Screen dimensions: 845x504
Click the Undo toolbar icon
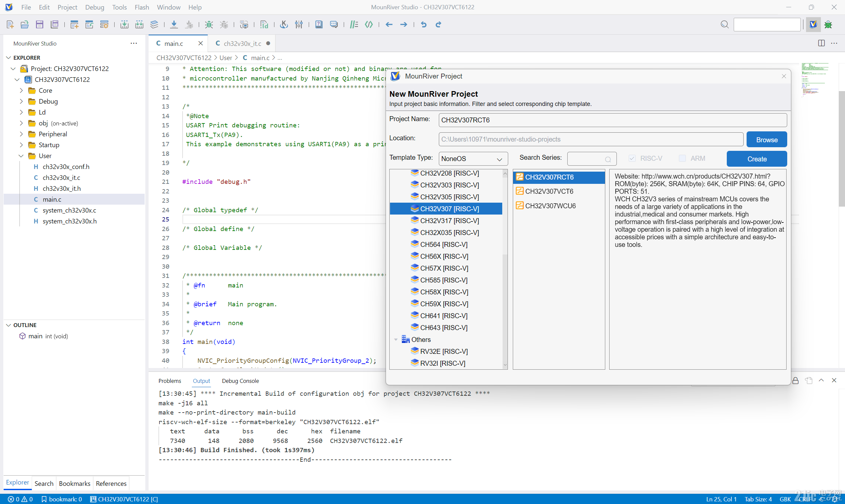[x=424, y=24]
